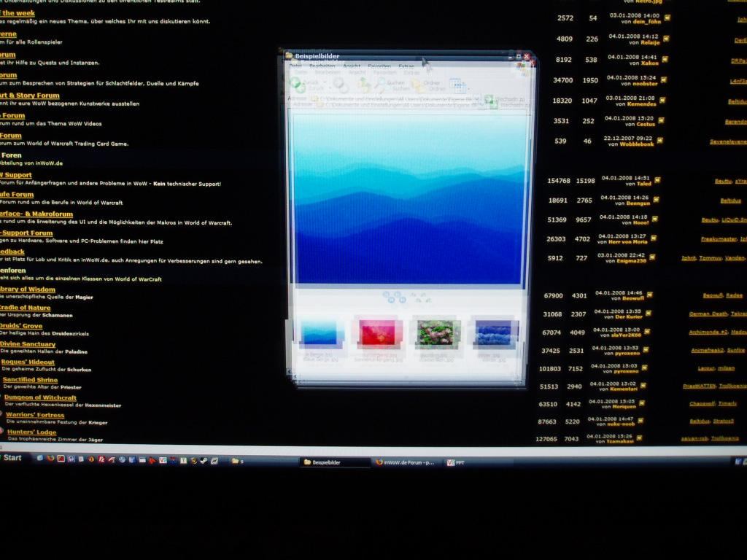747x560 pixels.
Task: Open Suchen (search) in Beispielbilder toolbar
Action: [x=392, y=85]
